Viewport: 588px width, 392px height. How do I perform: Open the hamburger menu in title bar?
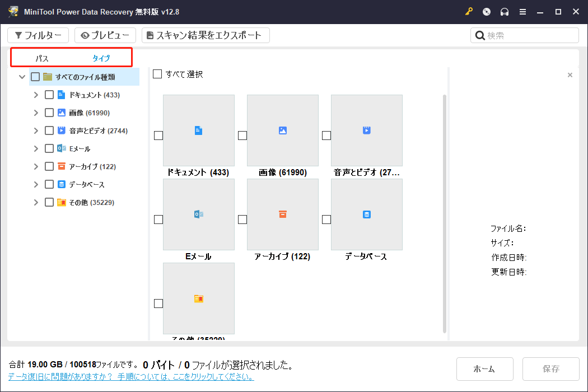(522, 11)
